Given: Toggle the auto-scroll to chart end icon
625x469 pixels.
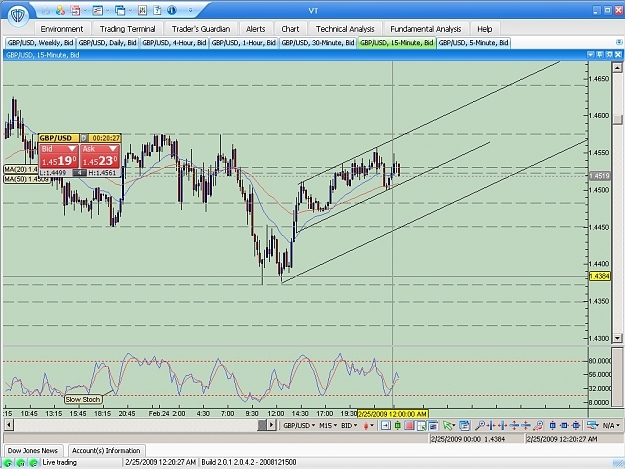Looking at the screenshot, I should pos(385,426).
